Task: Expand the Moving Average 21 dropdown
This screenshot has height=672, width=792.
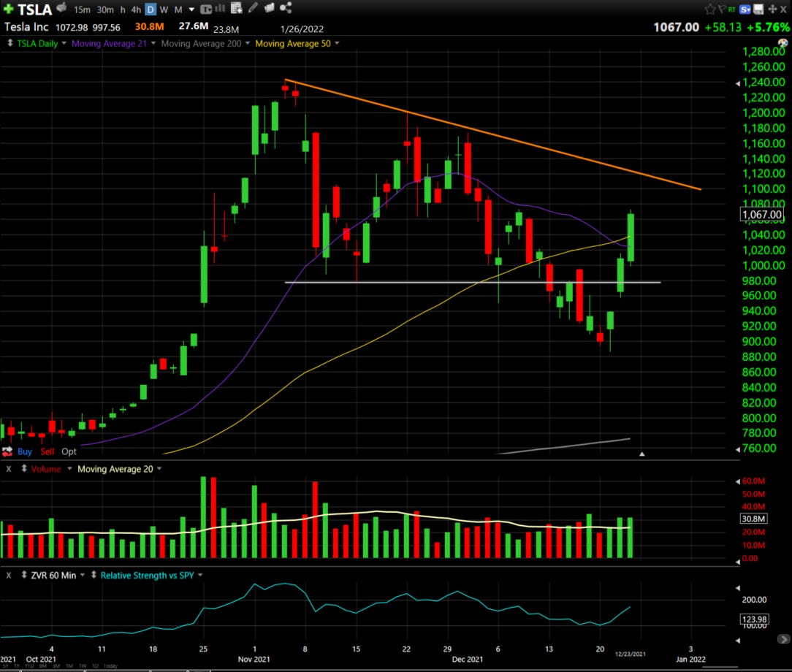Action: (x=153, y=43)
